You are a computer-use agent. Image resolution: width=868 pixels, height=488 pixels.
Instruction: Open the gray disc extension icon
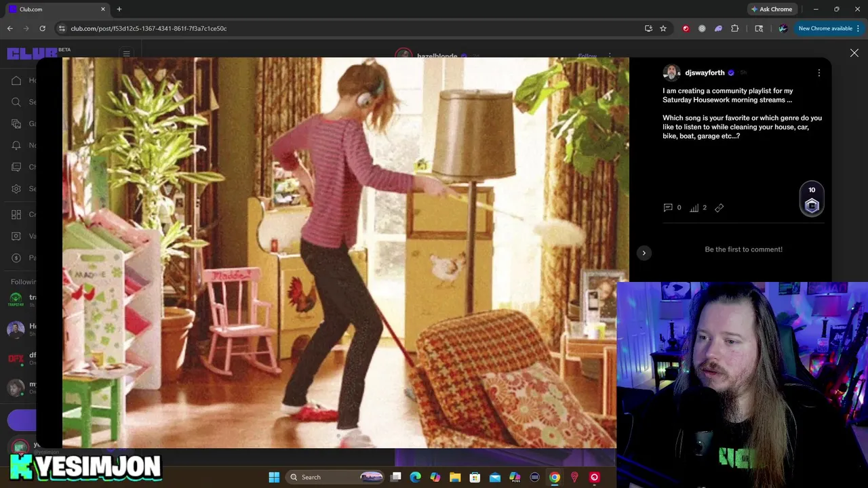[702, 28]
